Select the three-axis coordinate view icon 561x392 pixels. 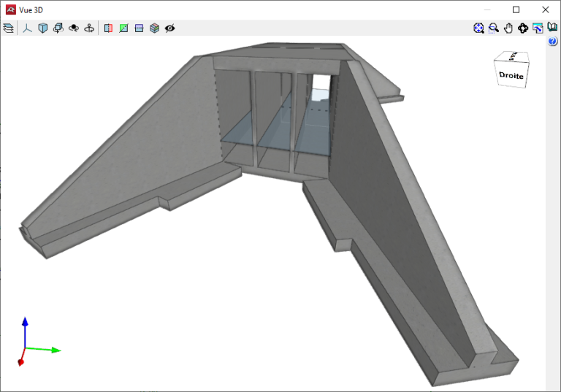(27, 28)
